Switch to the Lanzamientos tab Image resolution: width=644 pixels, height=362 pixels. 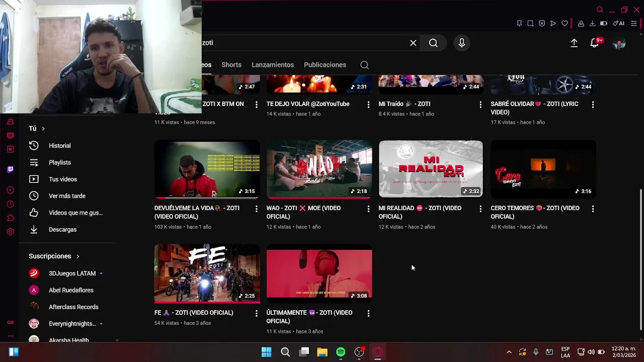click(x=273, y=65)
